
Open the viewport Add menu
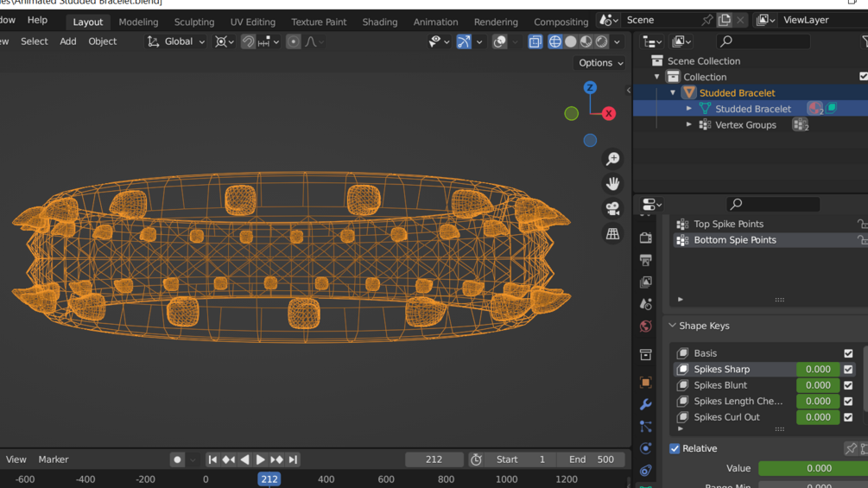(x=67, y=41)
